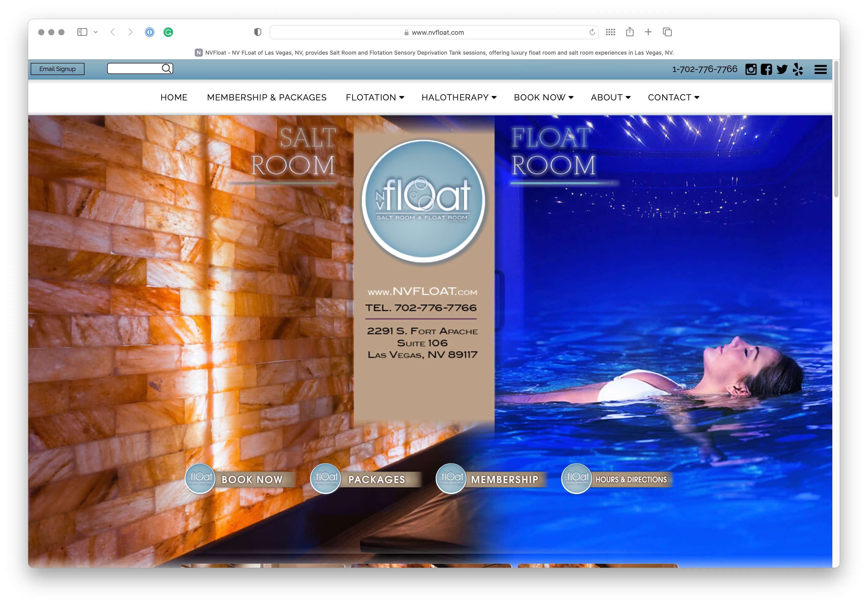This screenshot has height=605, width=868.
Task: Click the Email Signup button
Action: pos(57,69)
